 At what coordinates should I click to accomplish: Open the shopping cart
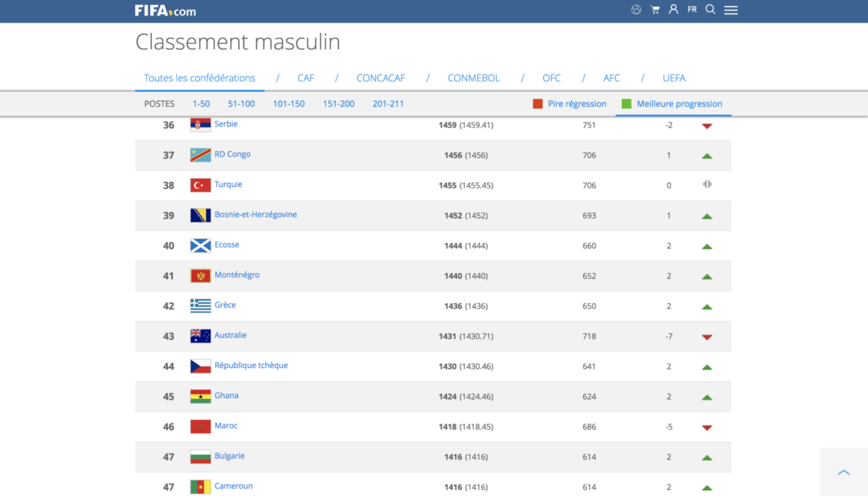[x=655, y=10]
